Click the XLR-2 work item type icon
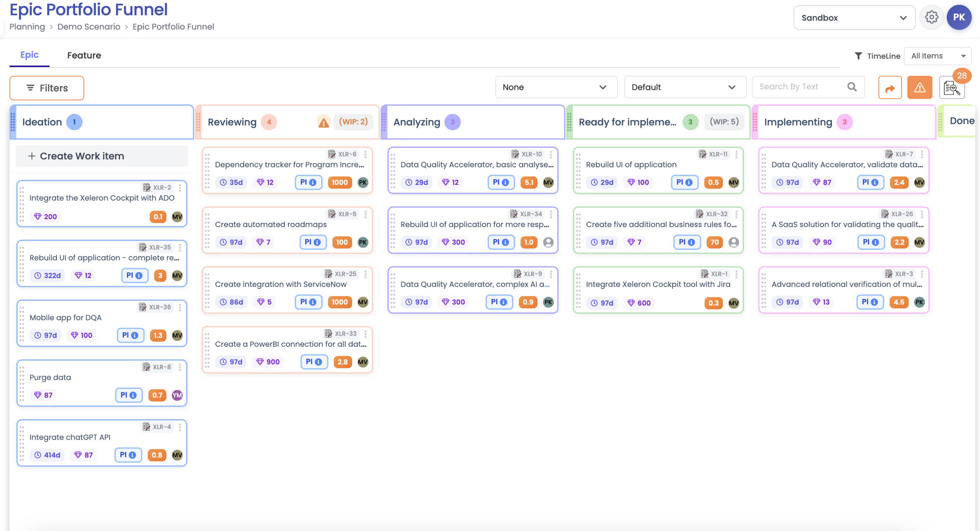 click(x=147, y=187)
